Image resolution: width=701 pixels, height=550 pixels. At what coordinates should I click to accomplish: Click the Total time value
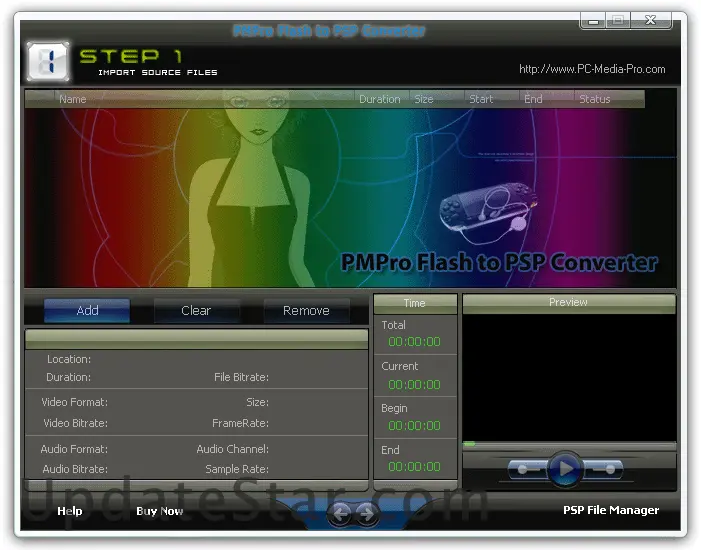point(414,342)
